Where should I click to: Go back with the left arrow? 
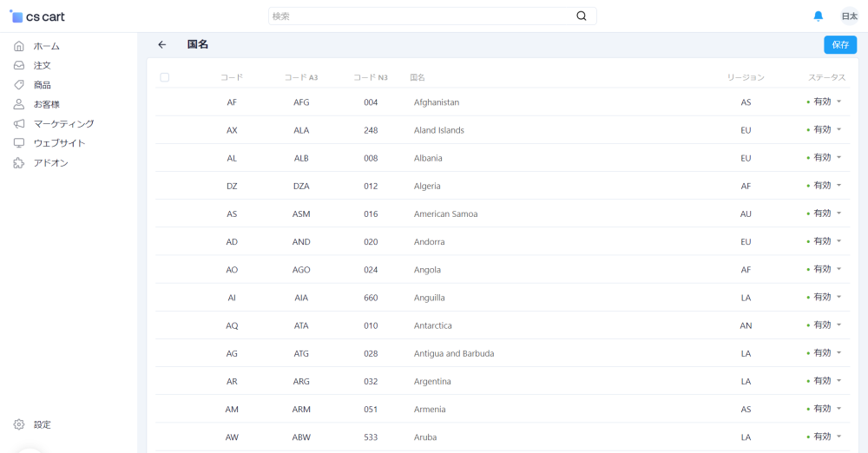161,45
